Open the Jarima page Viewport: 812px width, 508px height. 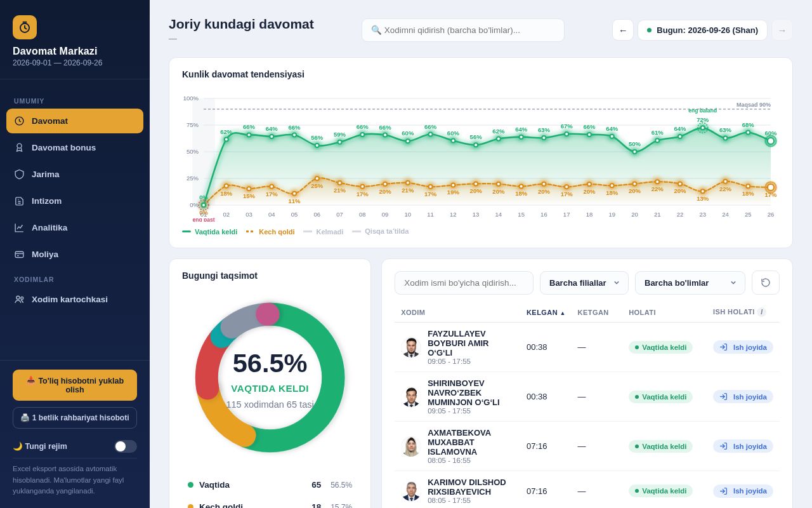pos(75,174)
